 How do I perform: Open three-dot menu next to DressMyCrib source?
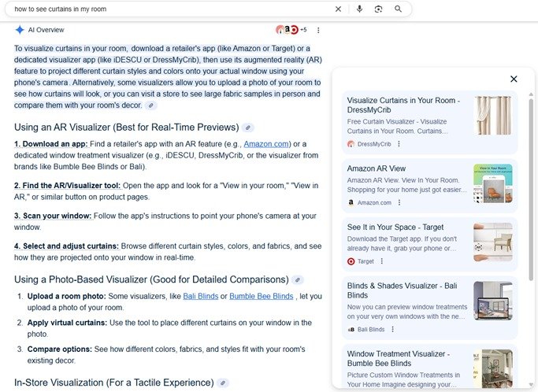pos(399,144)
